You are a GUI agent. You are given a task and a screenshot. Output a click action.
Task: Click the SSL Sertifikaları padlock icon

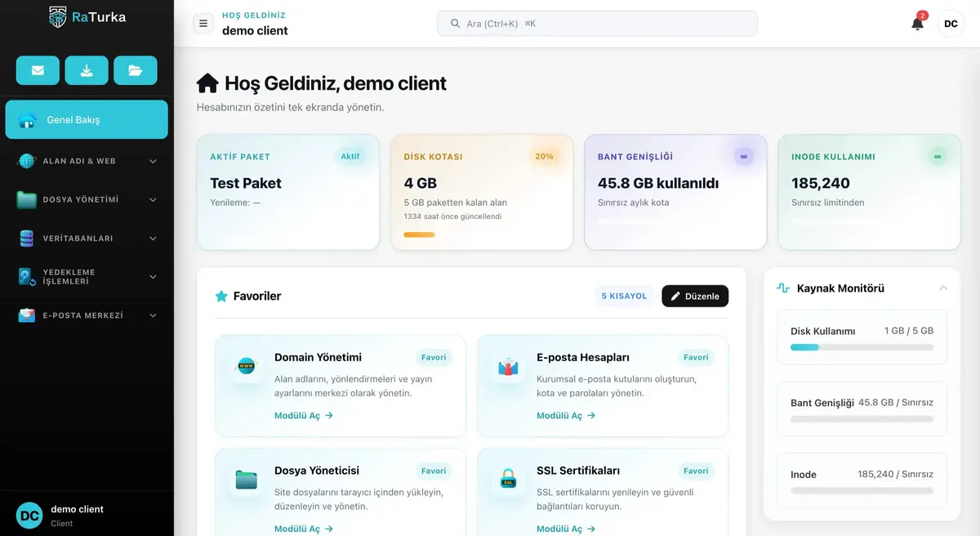[508, 480]
